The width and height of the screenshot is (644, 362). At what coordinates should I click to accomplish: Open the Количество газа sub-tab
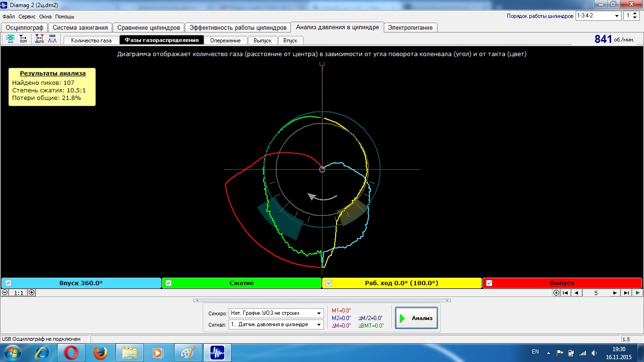click(91, 41)
